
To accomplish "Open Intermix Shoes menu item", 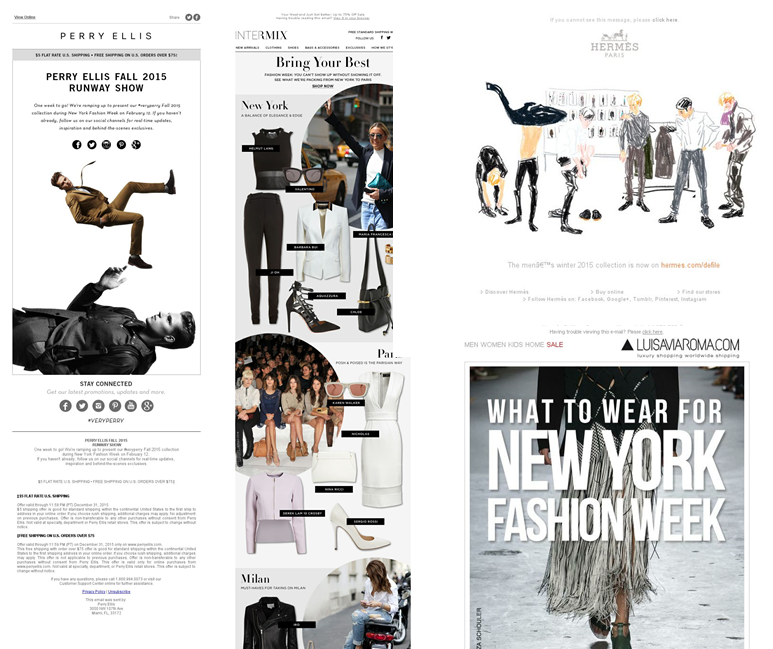I will coord(293,48).
